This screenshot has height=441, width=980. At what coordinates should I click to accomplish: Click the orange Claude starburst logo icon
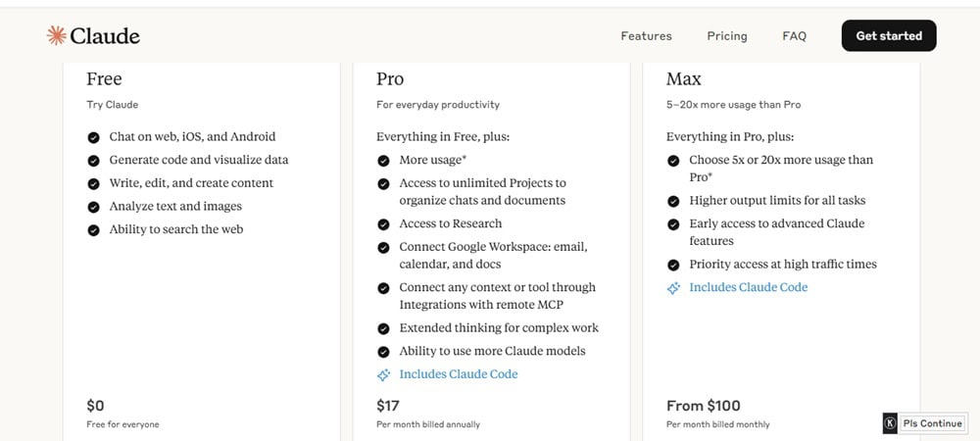coord(56,35)
